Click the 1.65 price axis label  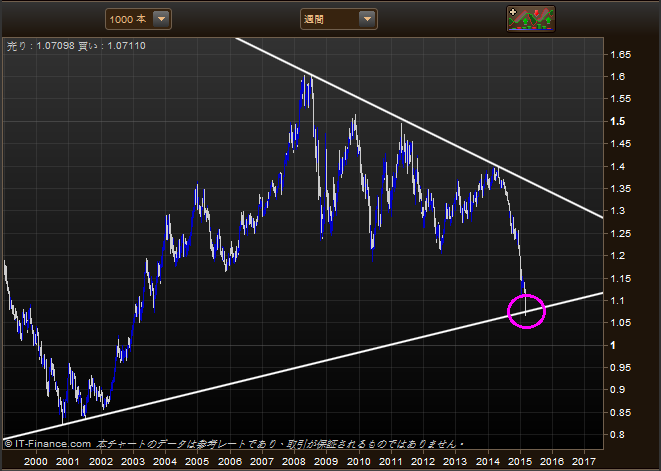click(x=620, y=54)
